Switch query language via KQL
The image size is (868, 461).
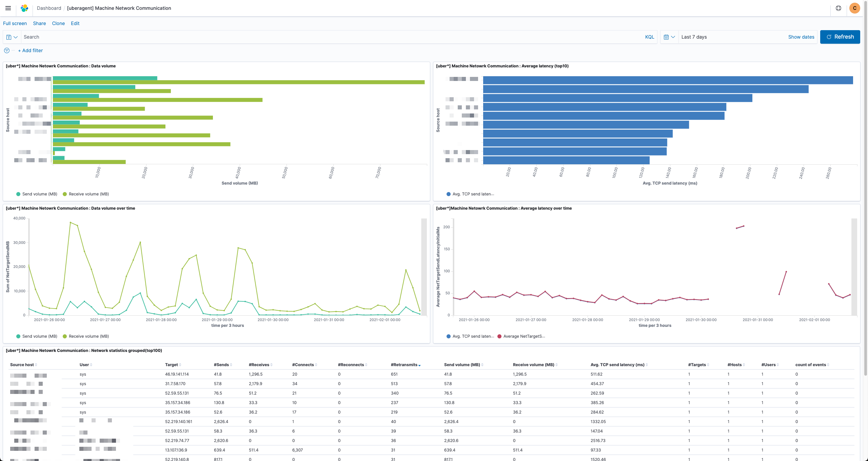[649, 37]
